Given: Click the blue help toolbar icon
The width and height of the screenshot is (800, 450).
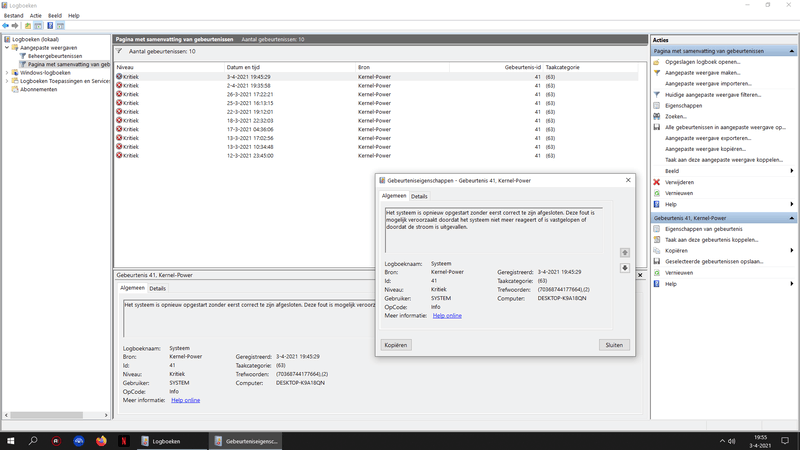Looking at the screenshot, I should point(50,26).
